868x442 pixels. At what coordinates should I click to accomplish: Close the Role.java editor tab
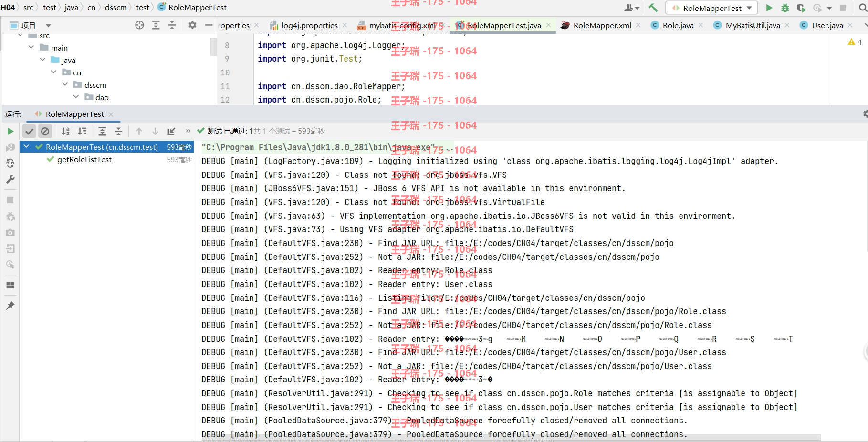701,25
